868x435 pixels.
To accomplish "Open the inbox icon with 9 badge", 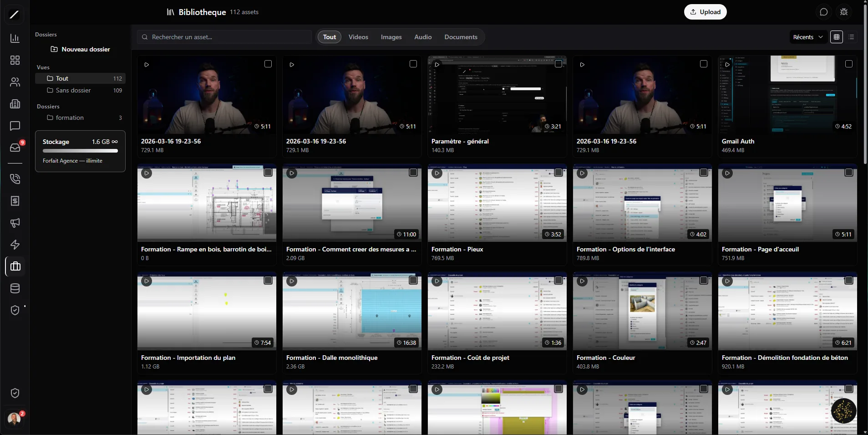I will coord(15,148).
